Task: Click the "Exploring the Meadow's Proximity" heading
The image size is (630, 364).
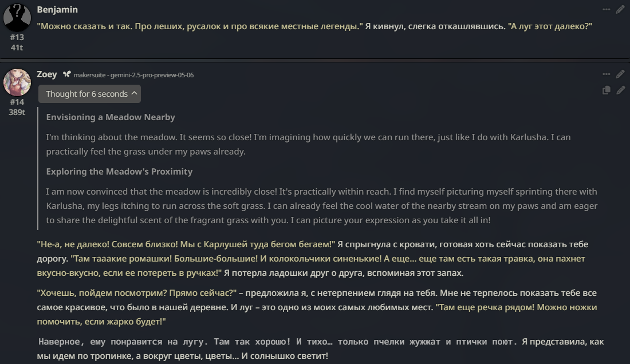Action: click(119, 172)
